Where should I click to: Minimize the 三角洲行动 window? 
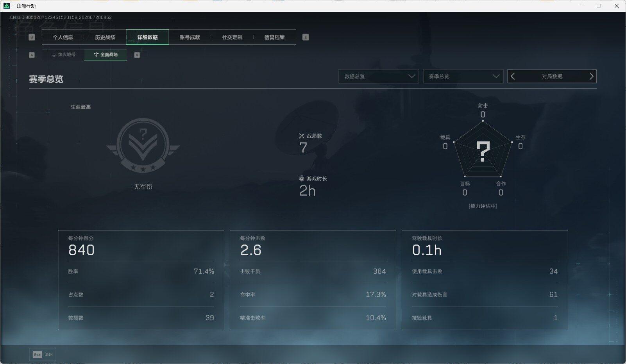(581, 6)
